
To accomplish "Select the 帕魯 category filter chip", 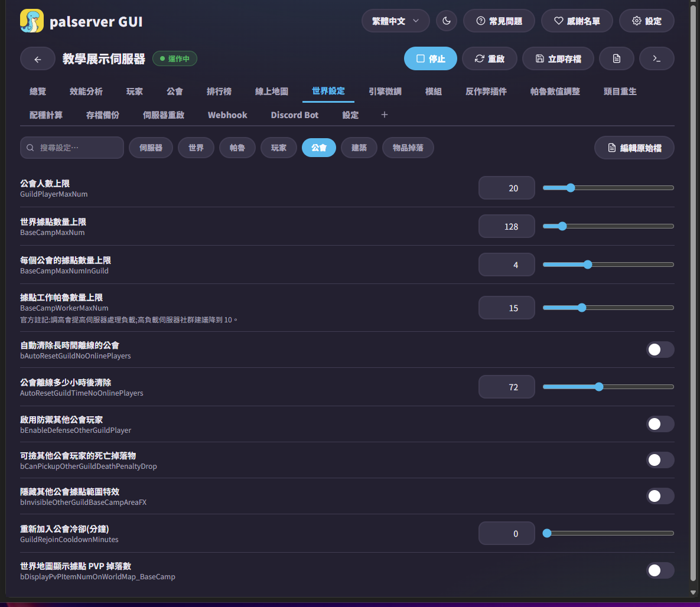I will click(237, 148).
